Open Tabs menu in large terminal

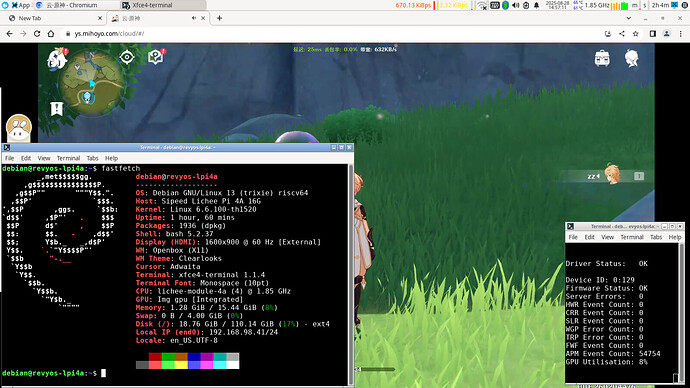pos(92,158)
